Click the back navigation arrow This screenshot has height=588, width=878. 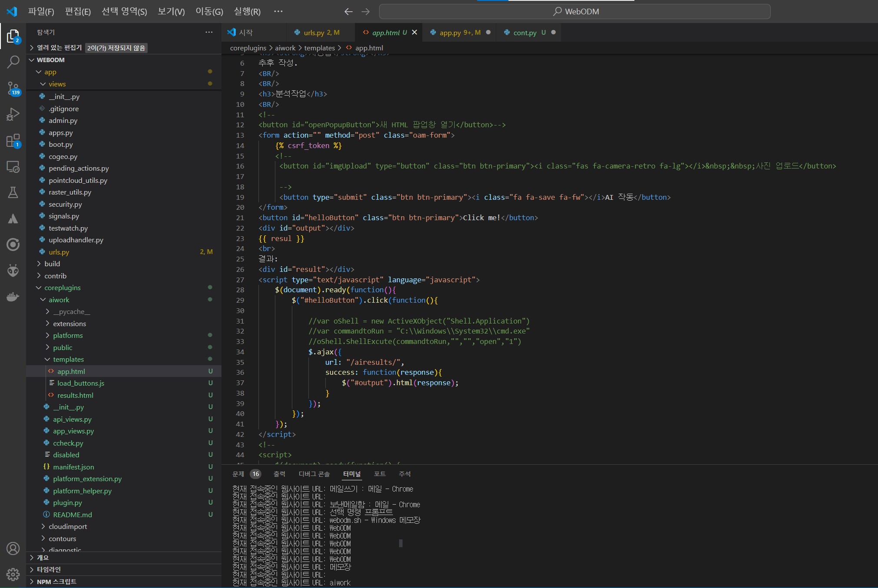(349, 11)
